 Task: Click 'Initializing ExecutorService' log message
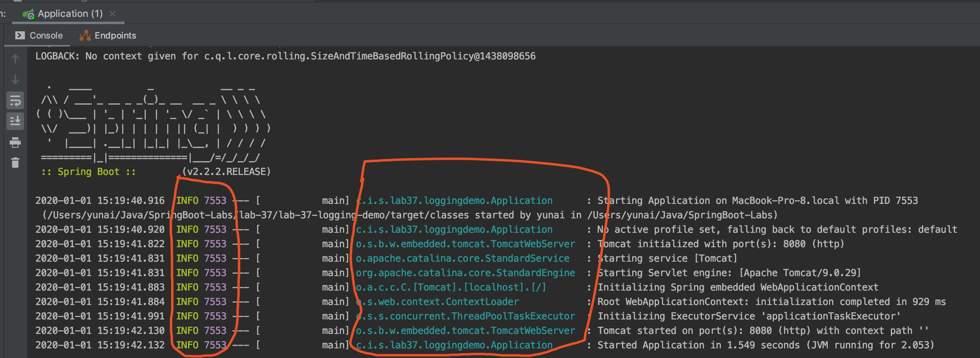click(749, 316)
